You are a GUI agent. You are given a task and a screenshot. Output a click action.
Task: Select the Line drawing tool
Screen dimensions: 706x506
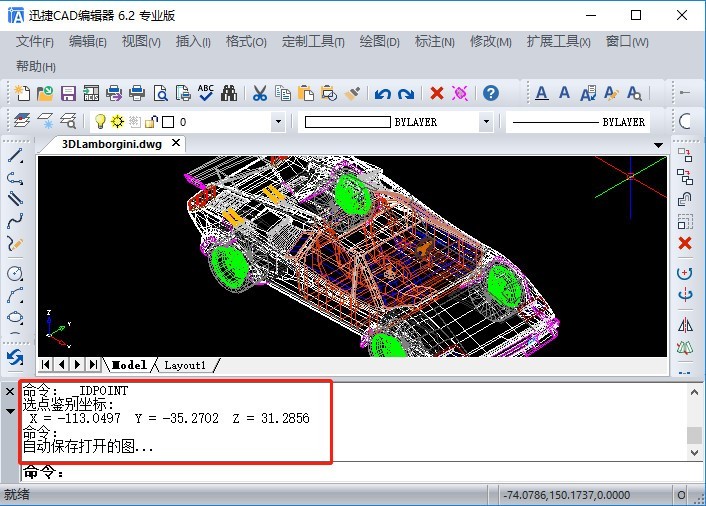pos(15,157)
